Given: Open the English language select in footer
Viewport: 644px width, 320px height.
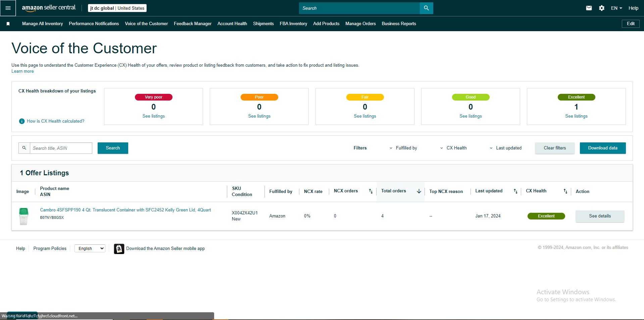Looking at the screenshot, I should point(90,248).
